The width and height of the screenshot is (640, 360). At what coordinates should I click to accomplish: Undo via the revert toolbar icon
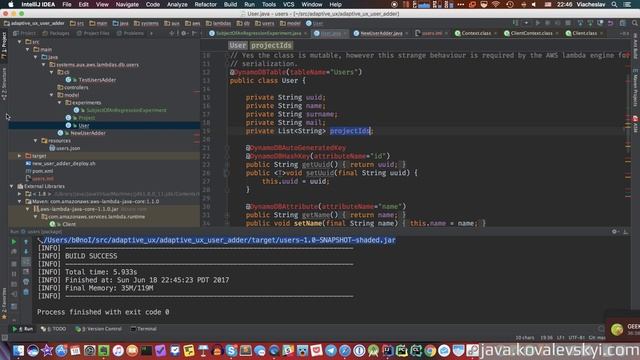610,23
